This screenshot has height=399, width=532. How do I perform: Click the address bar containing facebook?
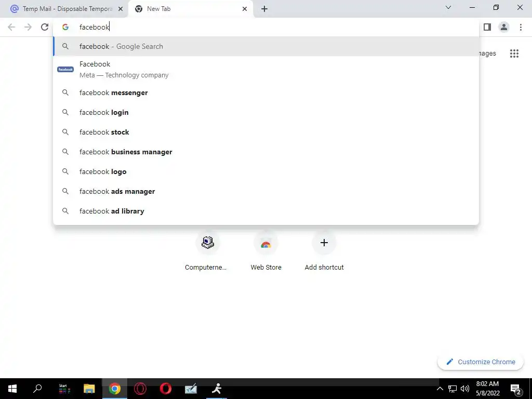click(266, 27)
